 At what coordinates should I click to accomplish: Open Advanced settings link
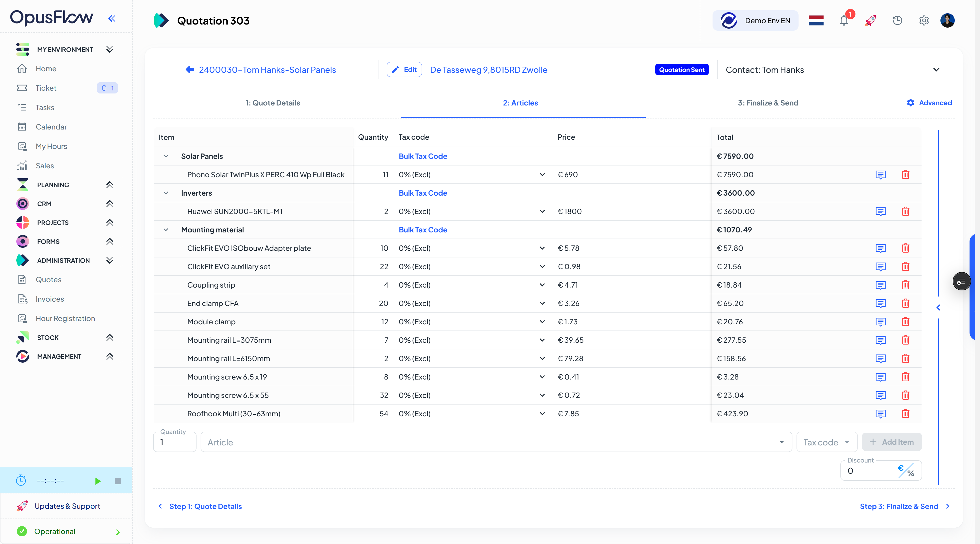[929, 103]
